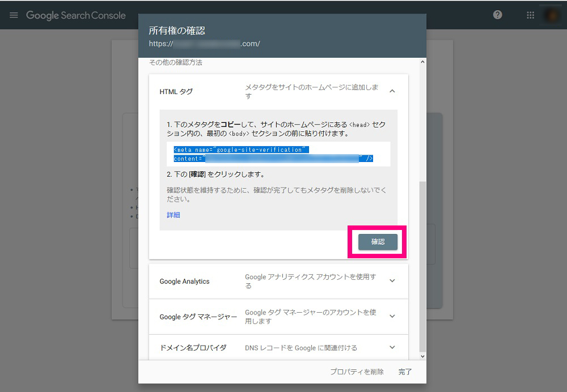Click the DNS レコードを Google に関連付ける description
The image size is (567, 392).
coord(301,348)
